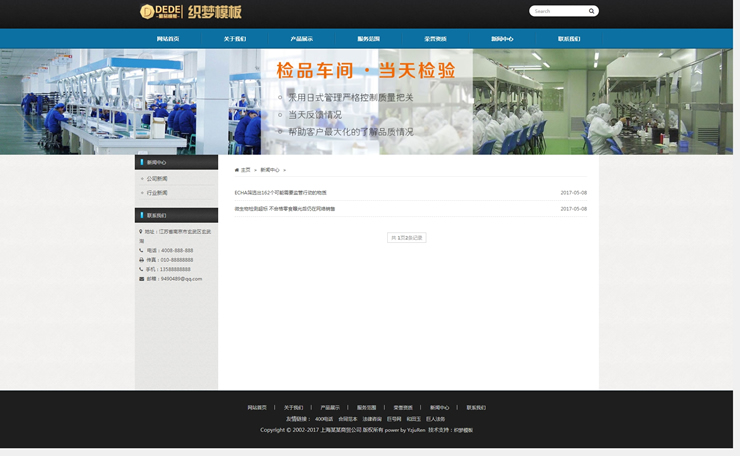Click the address map pin icon
Image resolution: width=740 pixels, height=456 pixels.
point(141,231)
